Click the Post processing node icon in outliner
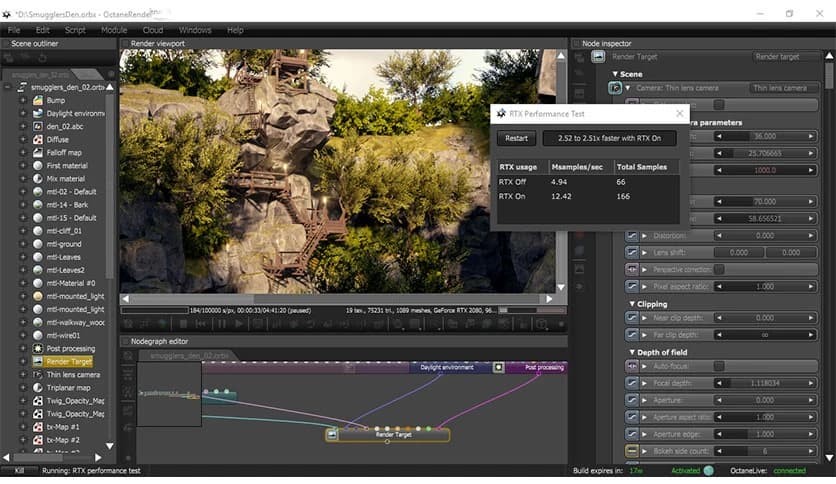The image size is (836, 484). point(38,349)
